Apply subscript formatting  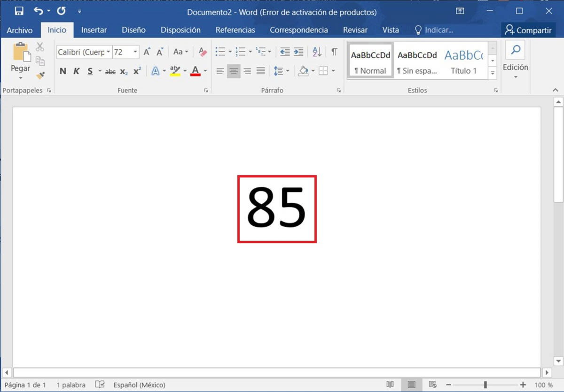click(123, 71)
